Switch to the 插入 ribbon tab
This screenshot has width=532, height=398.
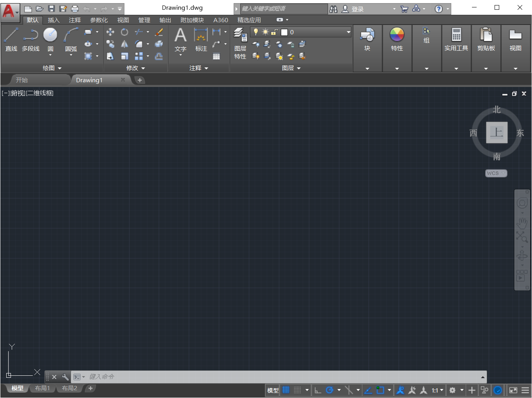click(53, 20)
